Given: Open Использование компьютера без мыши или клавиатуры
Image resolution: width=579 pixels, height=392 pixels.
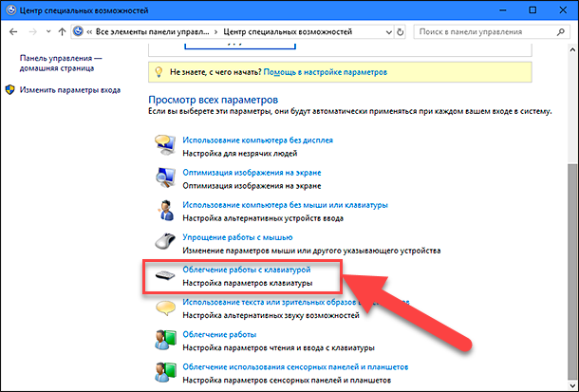Looking at the screenshot, I should pos(285,205).
